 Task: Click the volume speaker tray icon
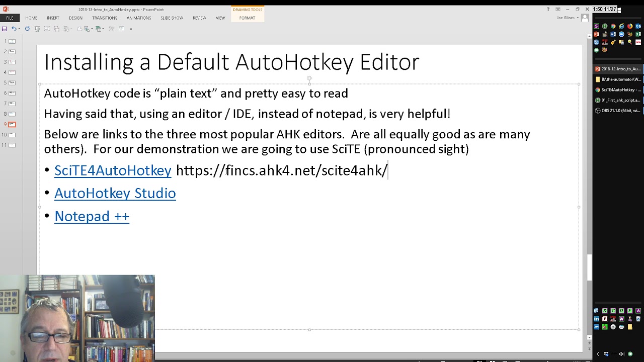622,354
